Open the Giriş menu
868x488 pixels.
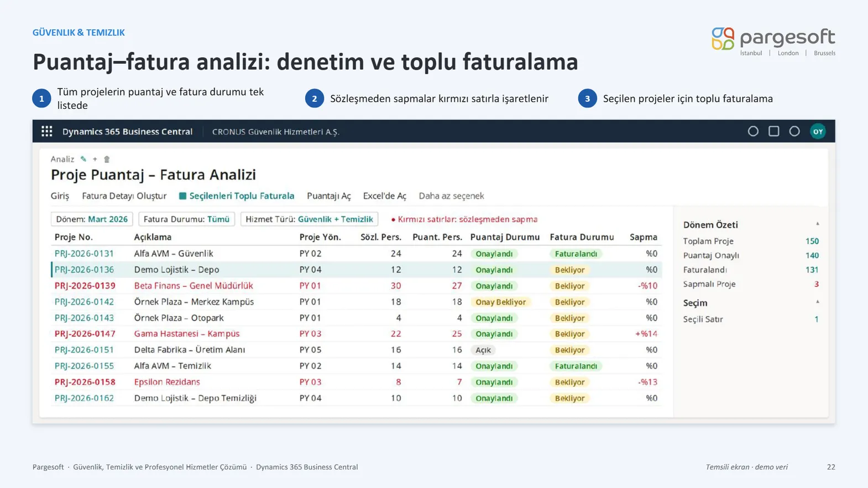(60, 196)
